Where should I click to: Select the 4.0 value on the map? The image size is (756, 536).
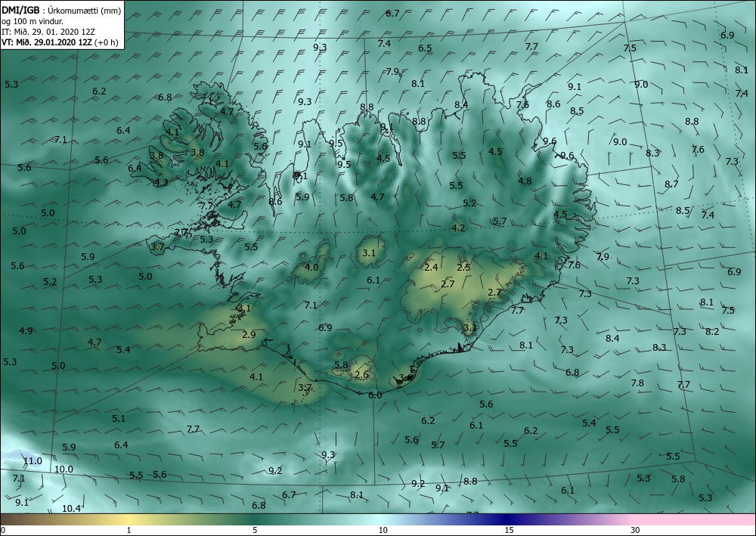(x=312, y=267)
